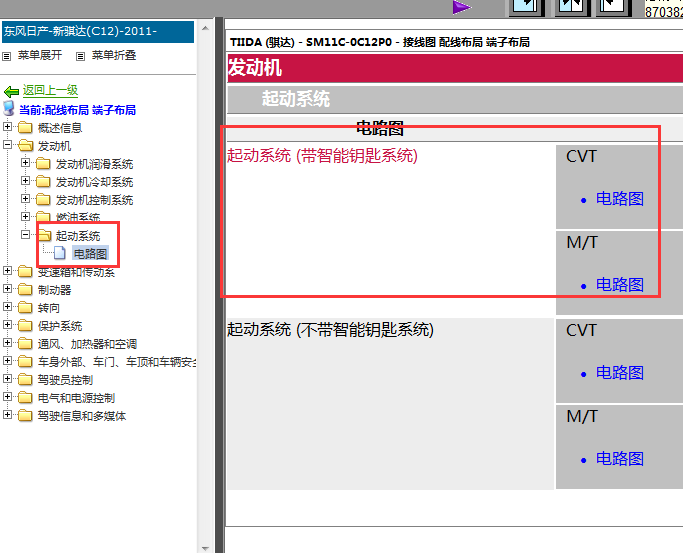683x553 pixels.
Task: Expand the 发动机冷却系统 node
Action: tap(26, 182)
